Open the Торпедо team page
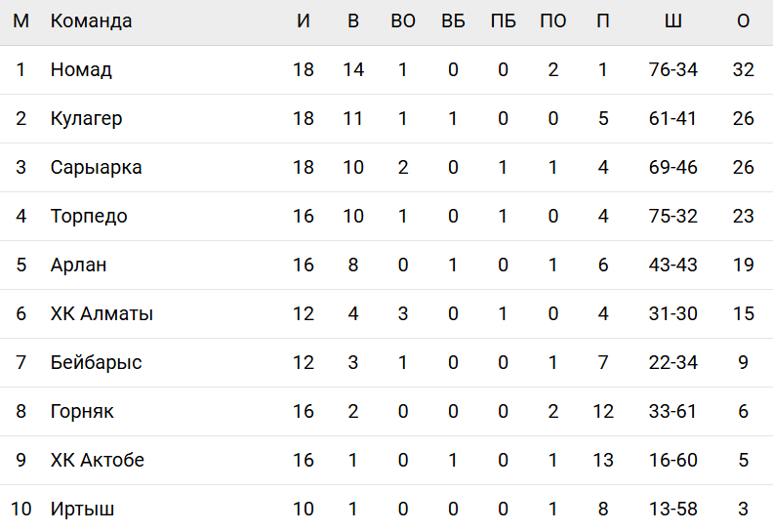773x532 pixels. [89, 217]
